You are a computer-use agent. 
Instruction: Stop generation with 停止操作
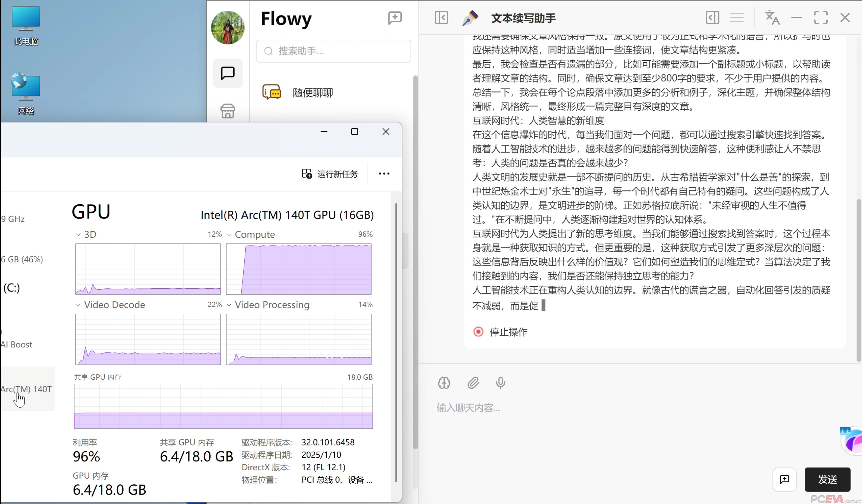[x=500, y=332]
